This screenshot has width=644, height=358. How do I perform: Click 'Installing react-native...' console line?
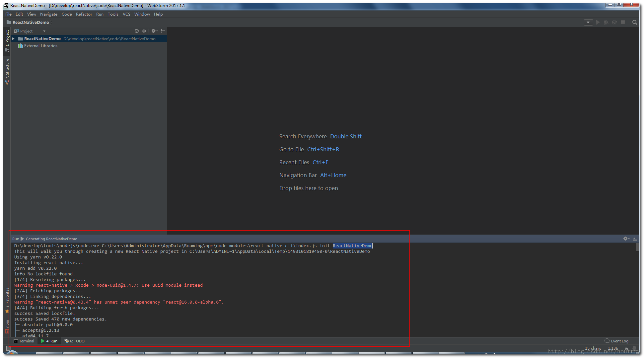49,263
